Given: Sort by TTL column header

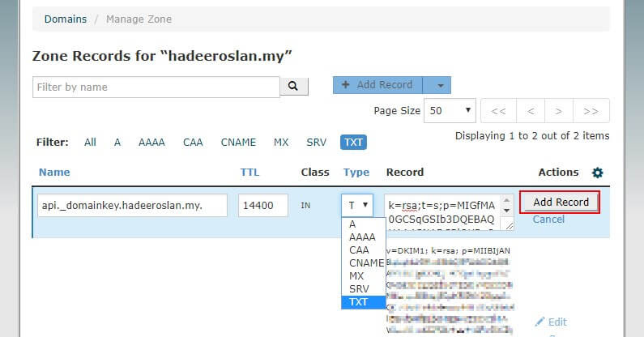Looking at the screenshot, I should (249, 173).
